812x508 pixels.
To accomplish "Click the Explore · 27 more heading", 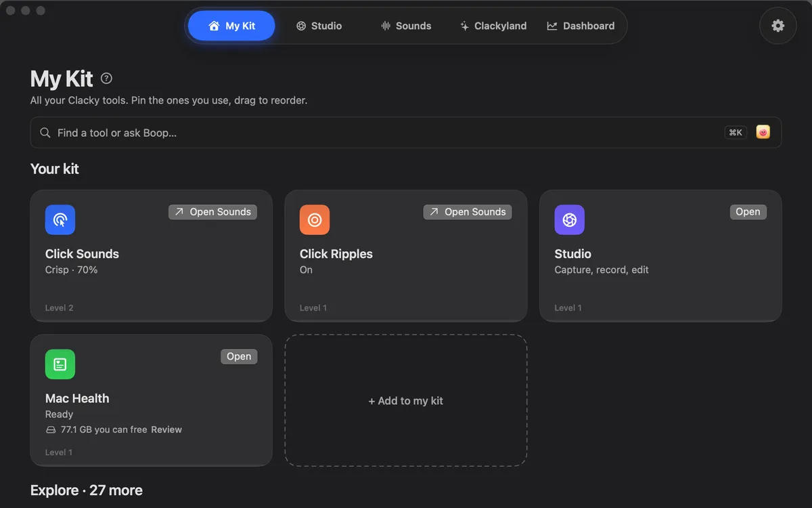I will [87, 490].
